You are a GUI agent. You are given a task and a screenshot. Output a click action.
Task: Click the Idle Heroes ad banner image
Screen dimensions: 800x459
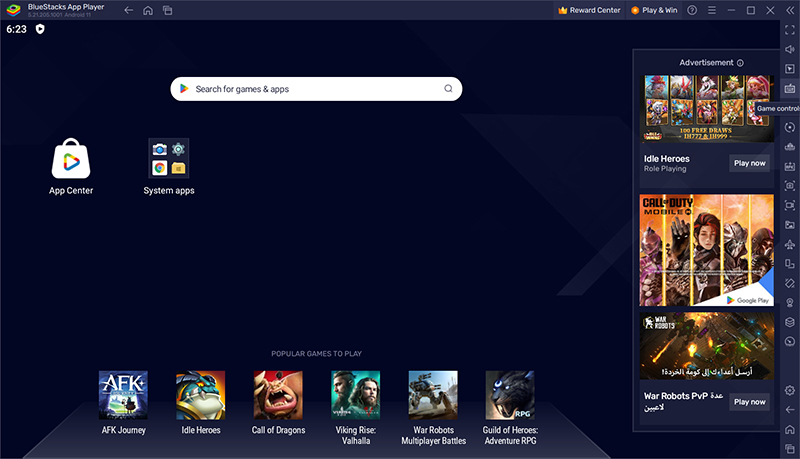(707, 109)
